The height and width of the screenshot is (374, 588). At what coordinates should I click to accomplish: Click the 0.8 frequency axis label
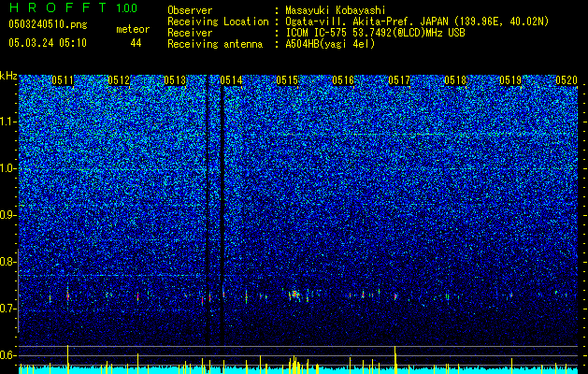(x=8, y=262)
